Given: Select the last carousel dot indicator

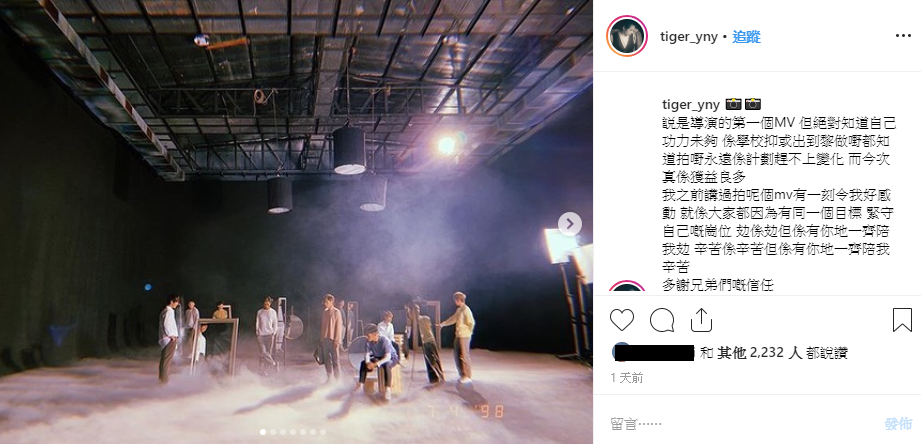Looking at the screenshot, I should (x=322, y=432).
